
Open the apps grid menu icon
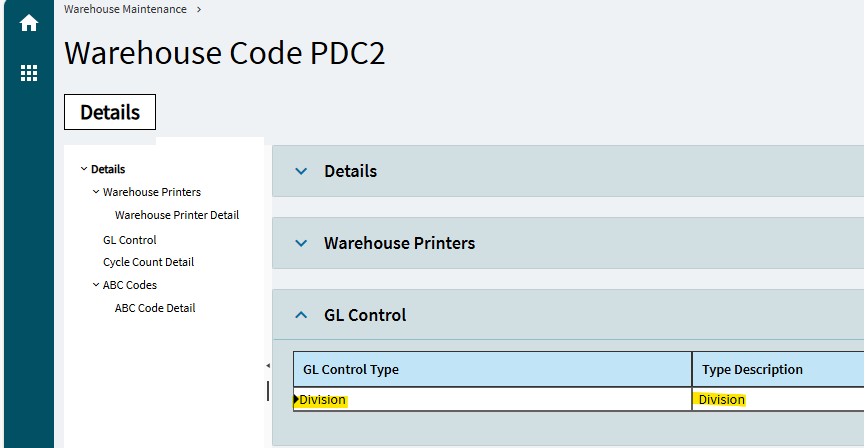[x=29, y=73]
